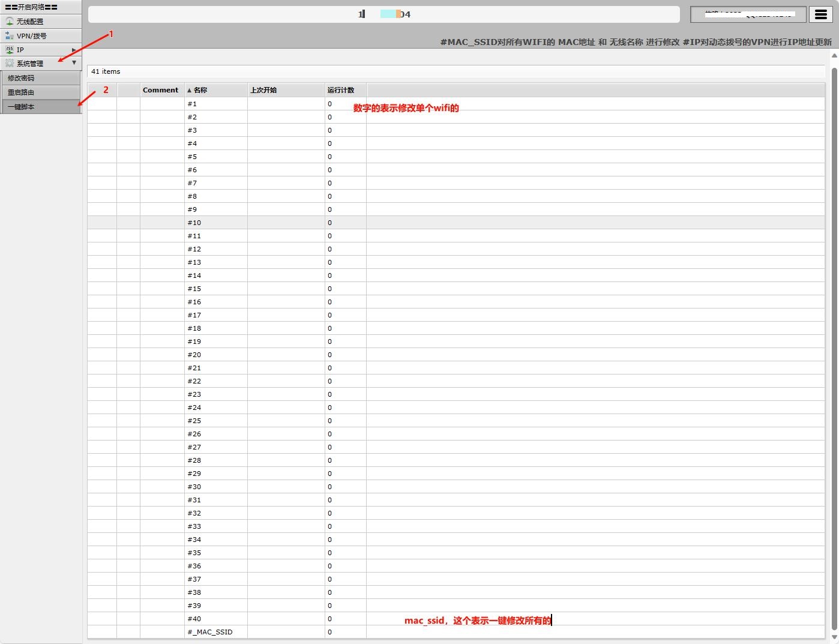Image resolution: width=839 pixels, height=644 pixels.
Task: Click the scrollbar up arrow
Action: pyautogui.click(x=834, y=56)
